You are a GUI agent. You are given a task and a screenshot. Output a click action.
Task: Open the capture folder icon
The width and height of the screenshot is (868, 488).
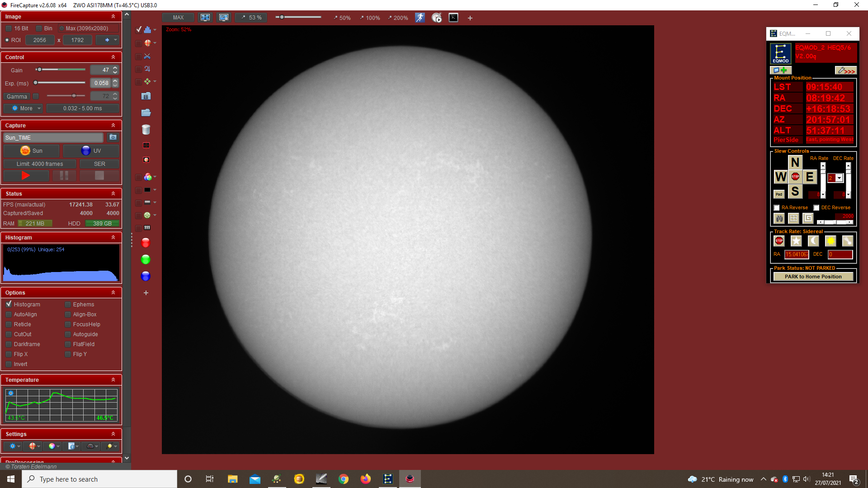[x=146, y=113]
